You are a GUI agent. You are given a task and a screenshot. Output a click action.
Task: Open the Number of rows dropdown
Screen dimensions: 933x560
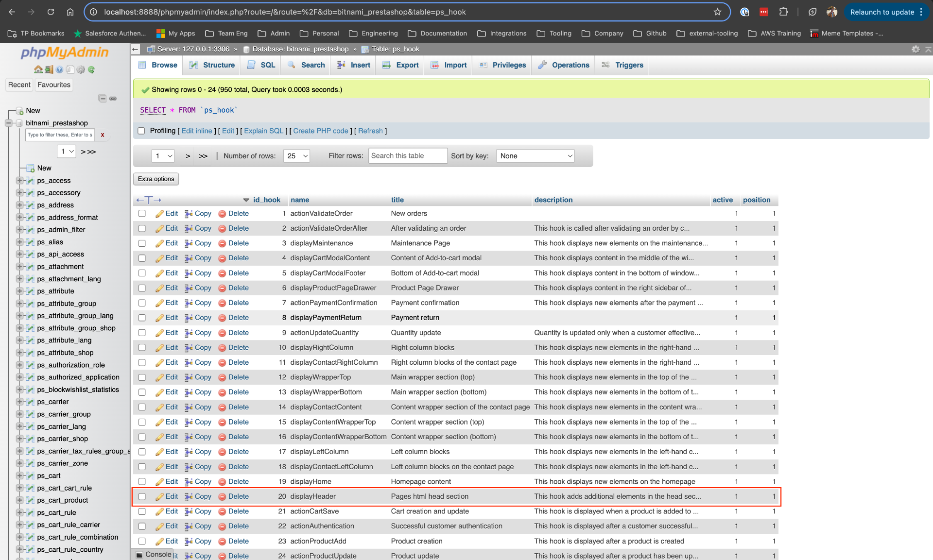point(296,156)
